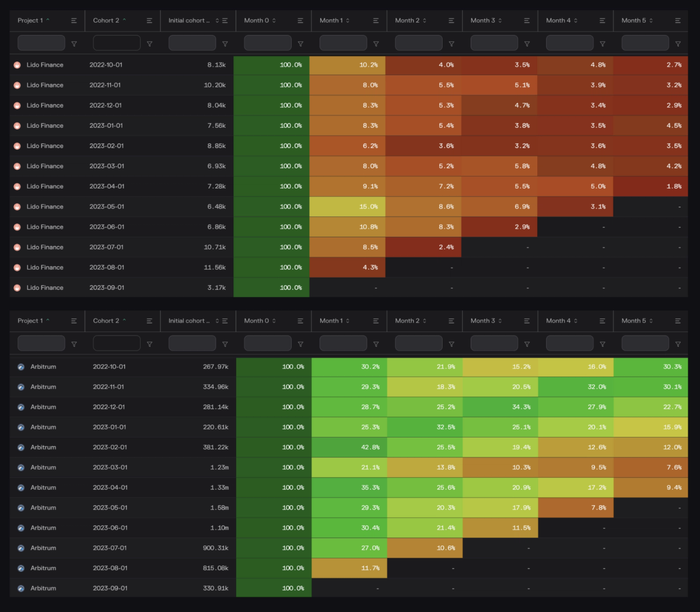Open the column menu on Project 1 header
700x612 pixels.
[73, 20]
